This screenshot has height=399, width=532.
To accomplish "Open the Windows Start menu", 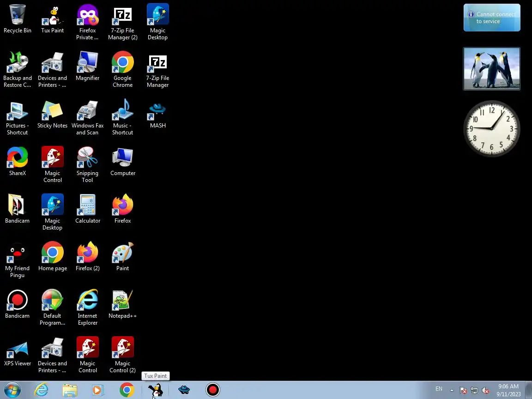I will (x=12, y=390).
